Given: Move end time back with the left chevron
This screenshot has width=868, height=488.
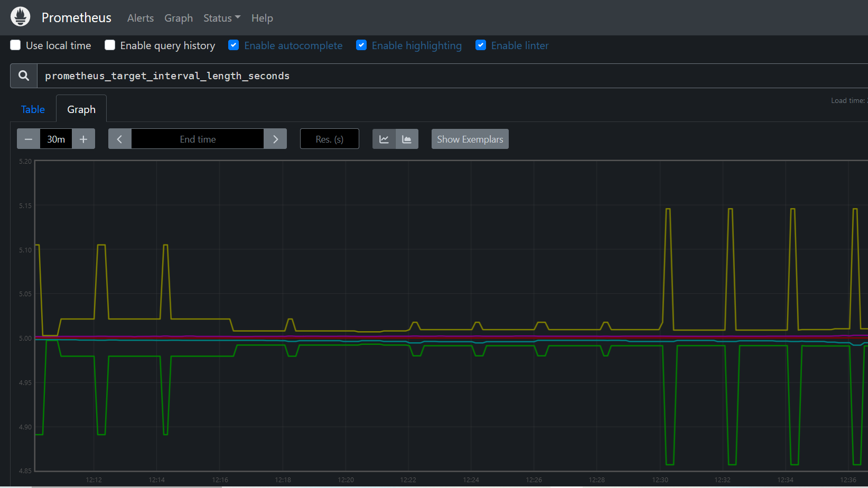Looking at the screenshot, I should pyautogui.click(x=120, y=139).
